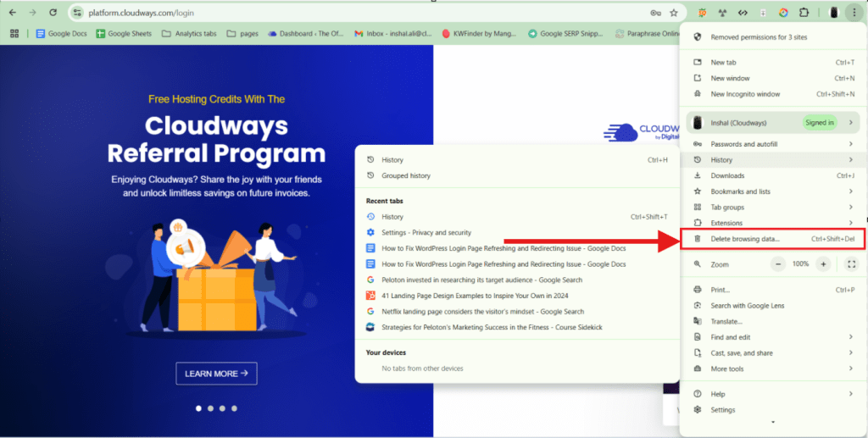This screenshot has width=868, height=438.
Task: Select Delete browsing data
Action: click(x=773, y=239)
